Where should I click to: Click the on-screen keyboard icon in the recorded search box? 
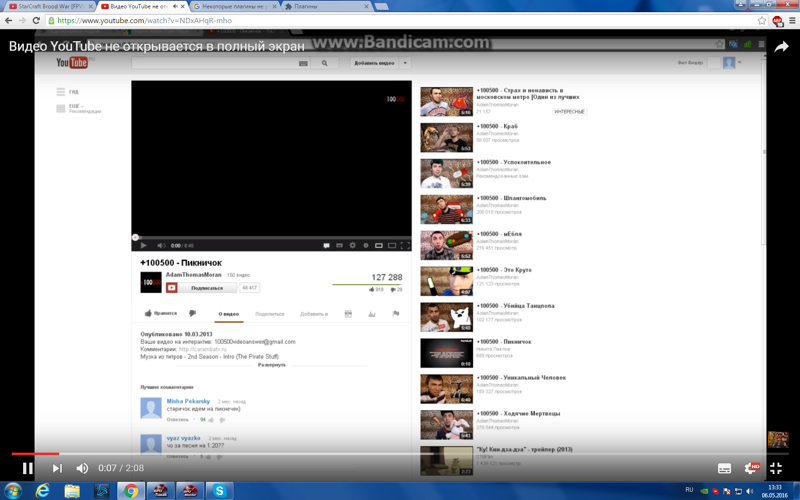tap(303, 63)
